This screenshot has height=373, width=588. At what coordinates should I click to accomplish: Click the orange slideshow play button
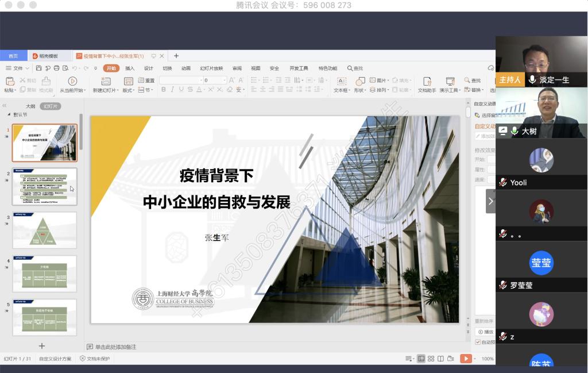[466, 359]
